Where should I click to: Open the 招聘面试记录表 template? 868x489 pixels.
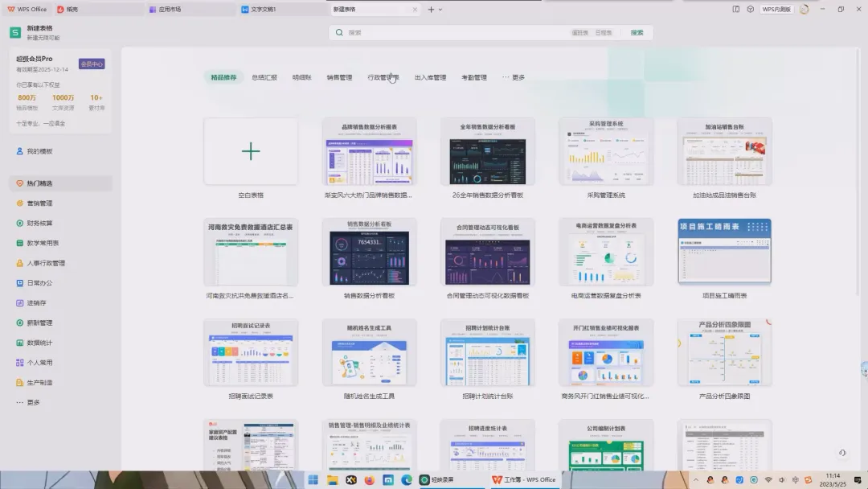251,353
